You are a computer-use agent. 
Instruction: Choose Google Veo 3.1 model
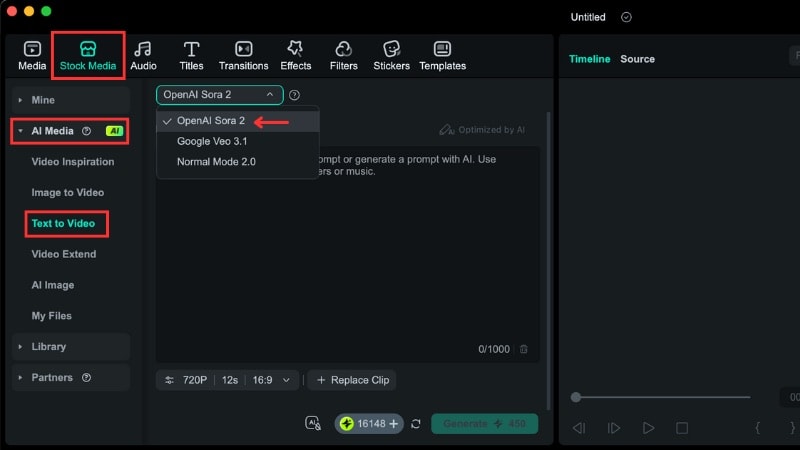pos(238,141)
